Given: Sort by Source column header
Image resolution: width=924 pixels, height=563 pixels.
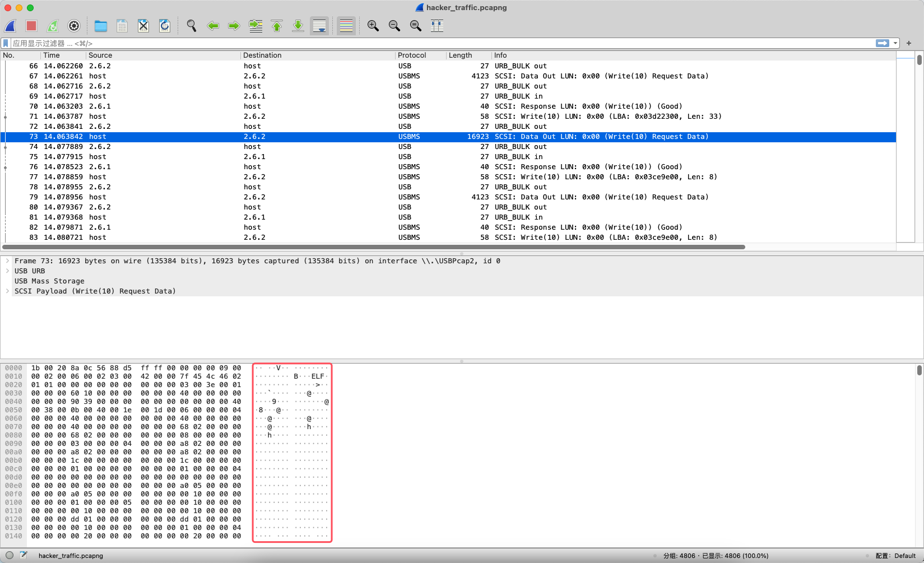Looking at the screenshot, I should pyautogui.click(x=163, y=55).
